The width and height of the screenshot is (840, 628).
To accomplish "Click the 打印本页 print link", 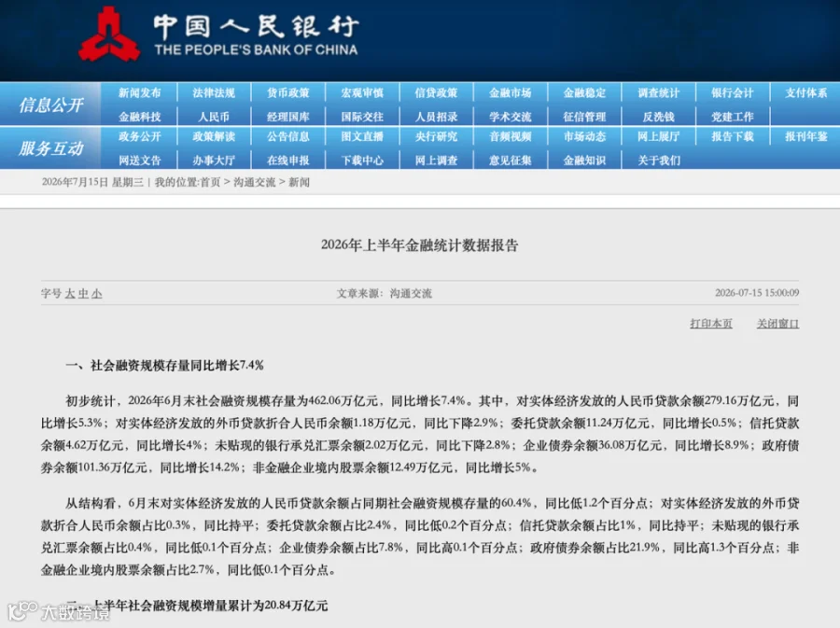I will pos(710,324).
